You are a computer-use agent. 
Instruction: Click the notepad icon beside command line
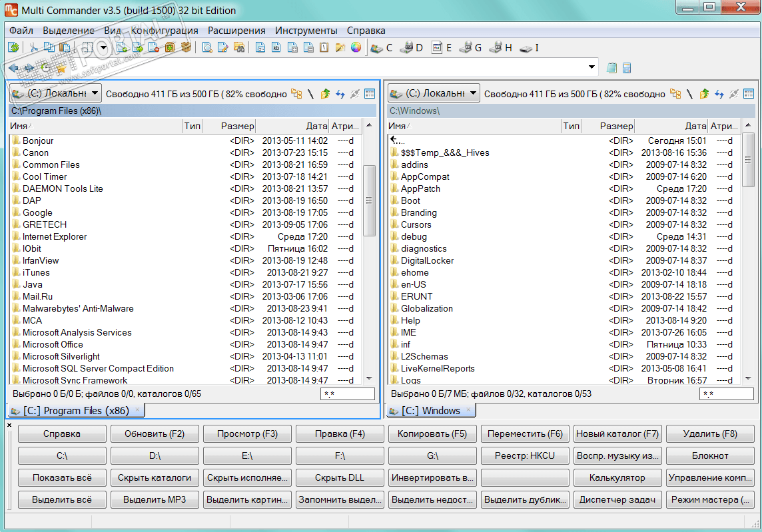point(612,68)
